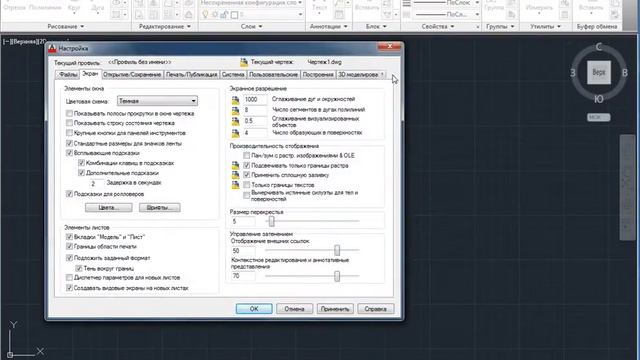Open the '3D моделирование' tab
Screen dimensions: 640x360
(x=358, y=75)
